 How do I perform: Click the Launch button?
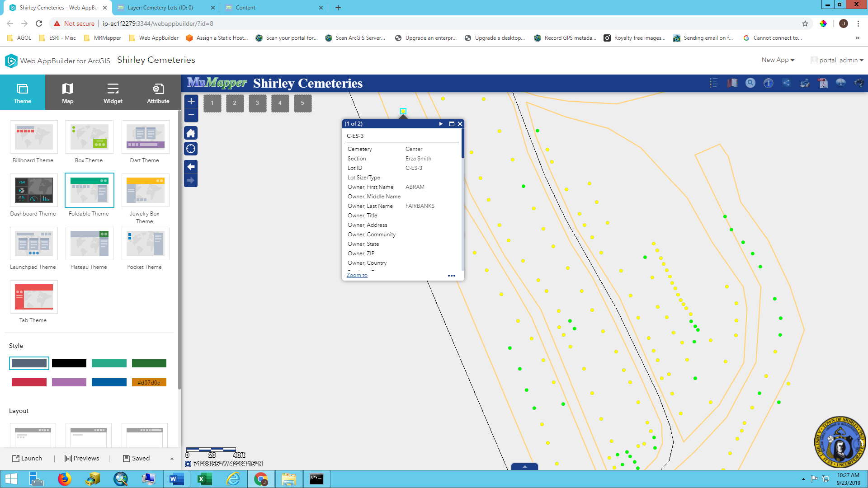click(27, 458)
